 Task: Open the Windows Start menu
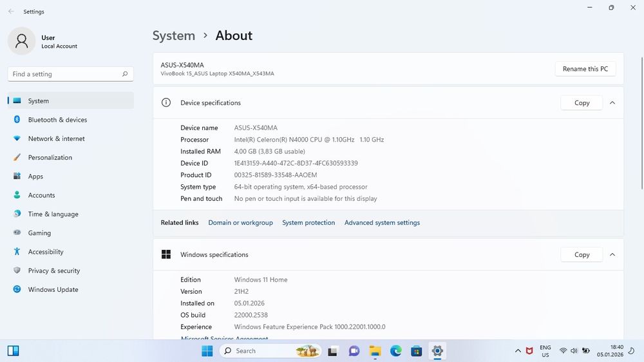[207, 351]
